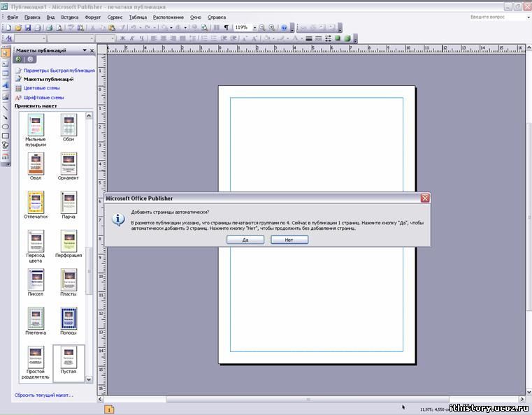532x415 pixels.
Task: Click page 1 navigation icon in status bar
Action: pos(109,409)
